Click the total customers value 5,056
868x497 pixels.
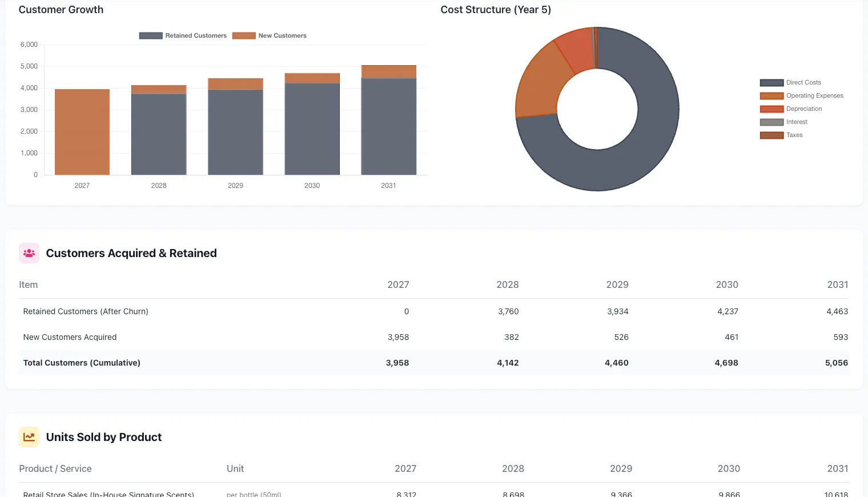click(837, 363)
